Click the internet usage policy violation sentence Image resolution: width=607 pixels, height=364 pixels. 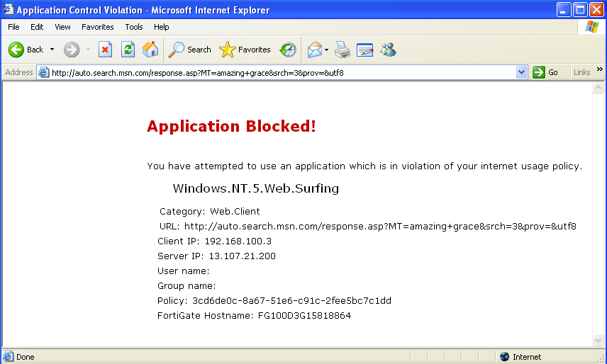tap(364, 166)
